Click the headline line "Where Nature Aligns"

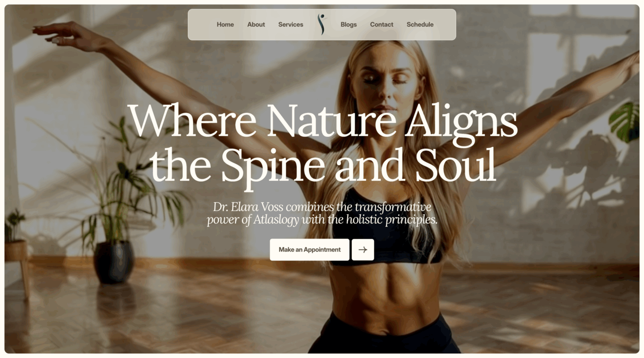[x=323, y=120]
